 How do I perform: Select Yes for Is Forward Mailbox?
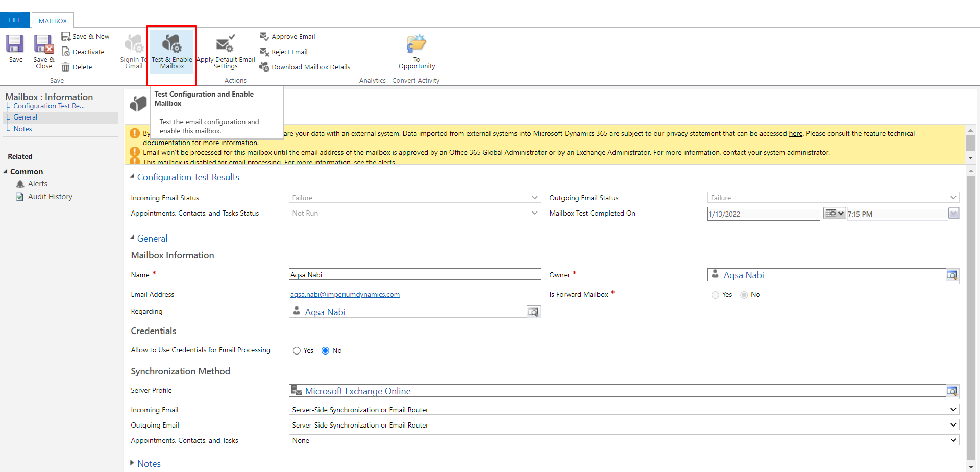click(715, 295)
